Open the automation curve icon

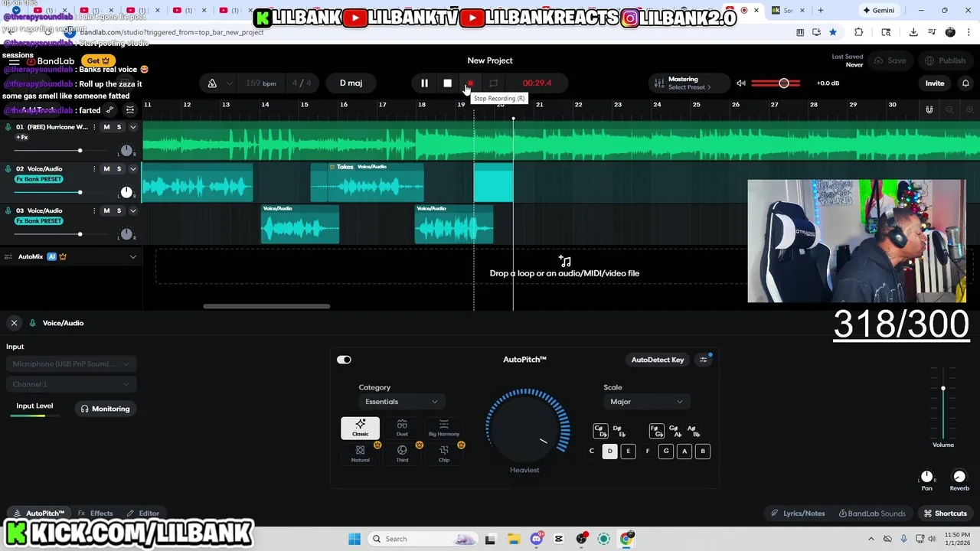[109, 110]
